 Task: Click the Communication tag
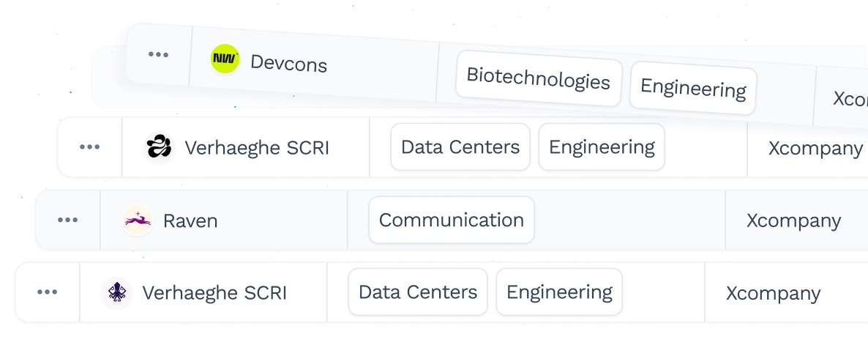tap(451, 220)
